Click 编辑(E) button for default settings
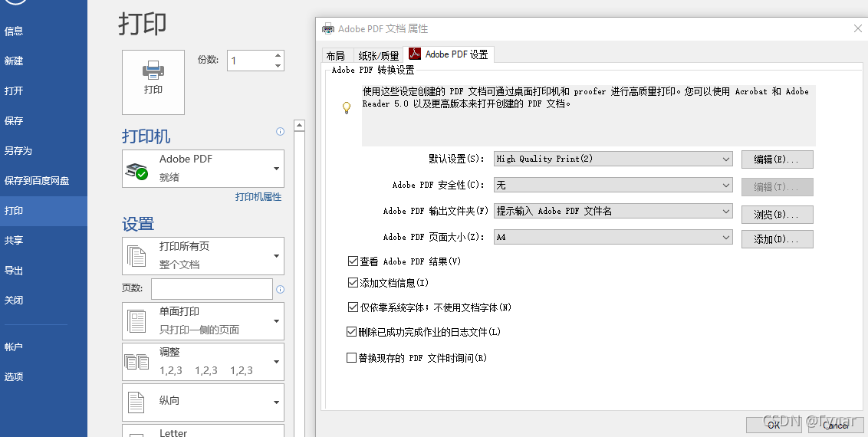 [778, 159]
